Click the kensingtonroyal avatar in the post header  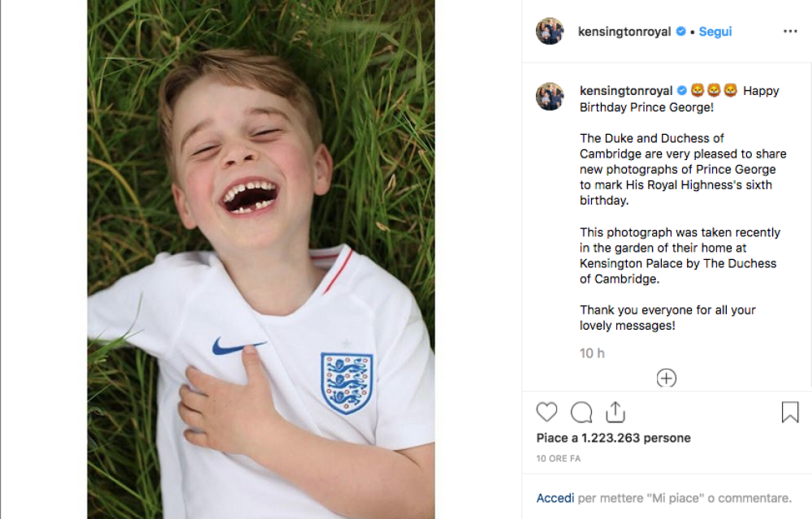550,32
